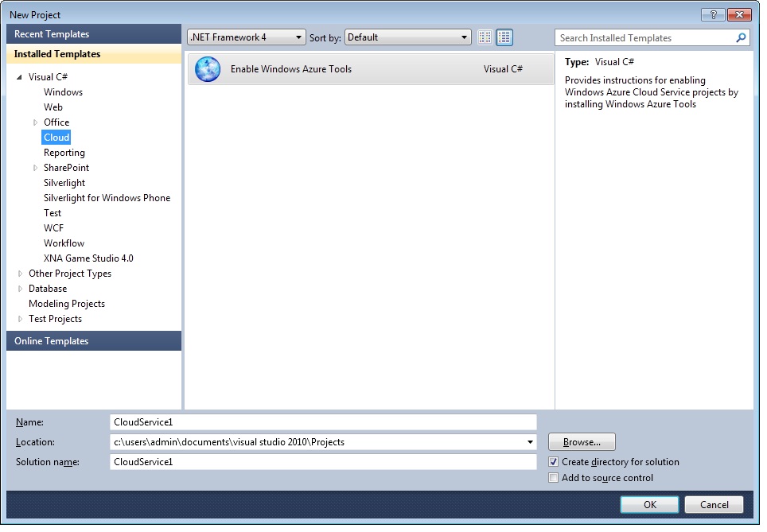Expand the Other Project Types node
Screen dimensions: 767x532
(20, 274)
